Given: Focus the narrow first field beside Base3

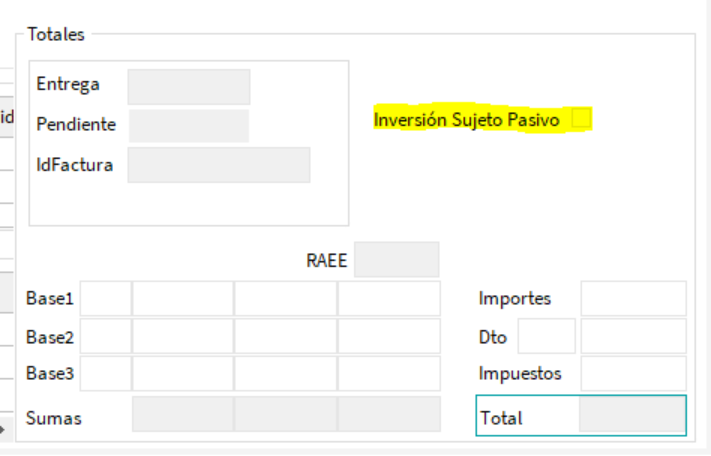Looking at the screenshot, I should pyautogui.click(x=106, y=375).
